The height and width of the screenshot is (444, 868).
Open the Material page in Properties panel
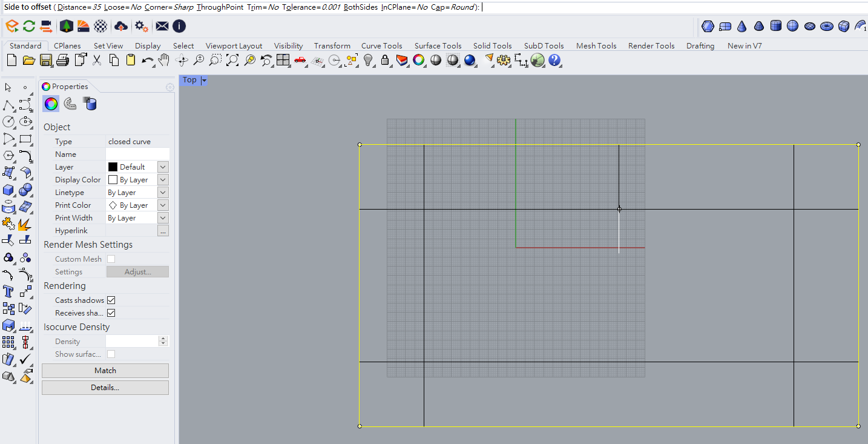[70, 104]
